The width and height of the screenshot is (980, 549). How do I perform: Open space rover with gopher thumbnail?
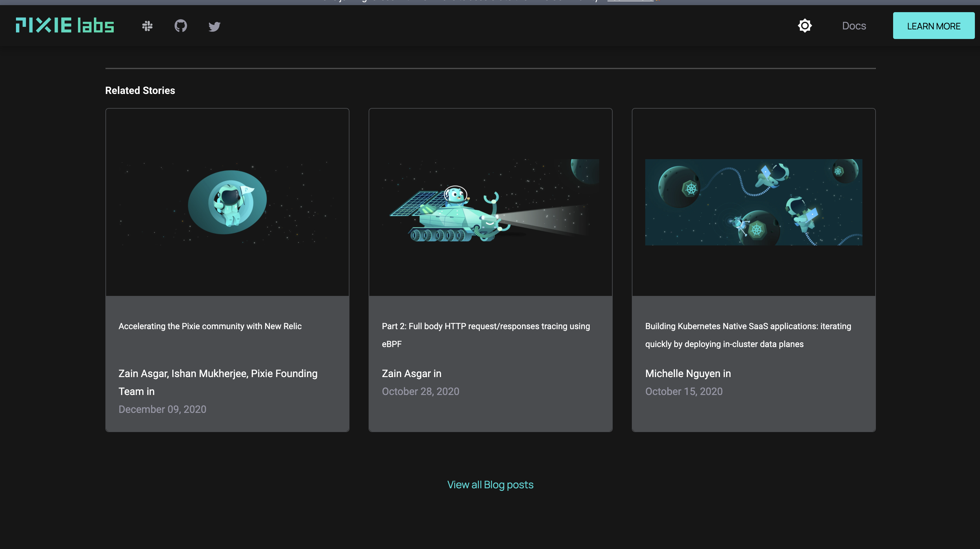pyautogui.click(x=490, y=202)
